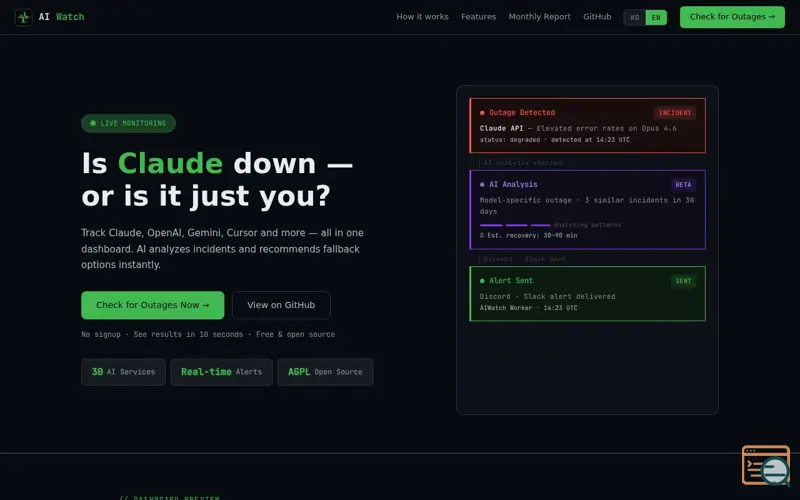Click the red Outage Detected status dot

pyautogui.click(x=482, y=113)
